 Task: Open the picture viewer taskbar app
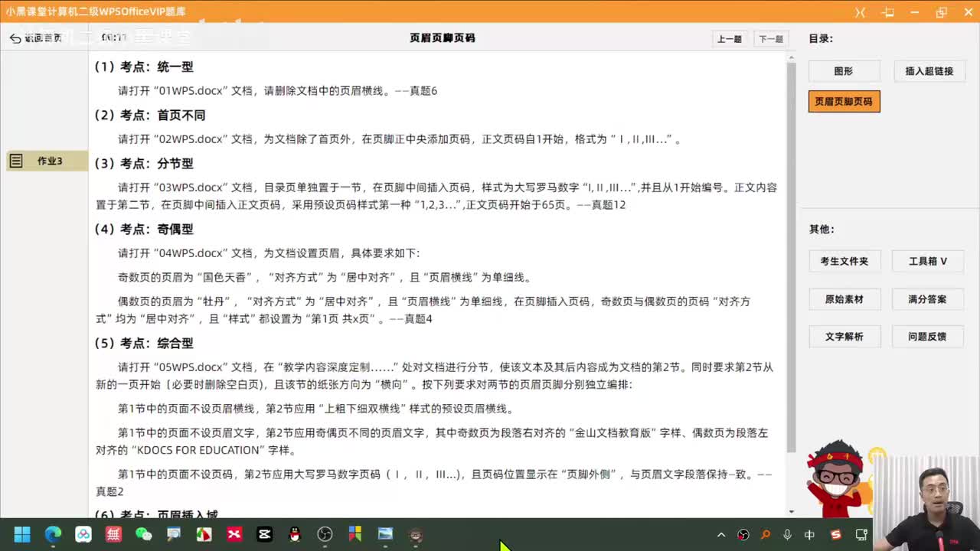point(385,534)
